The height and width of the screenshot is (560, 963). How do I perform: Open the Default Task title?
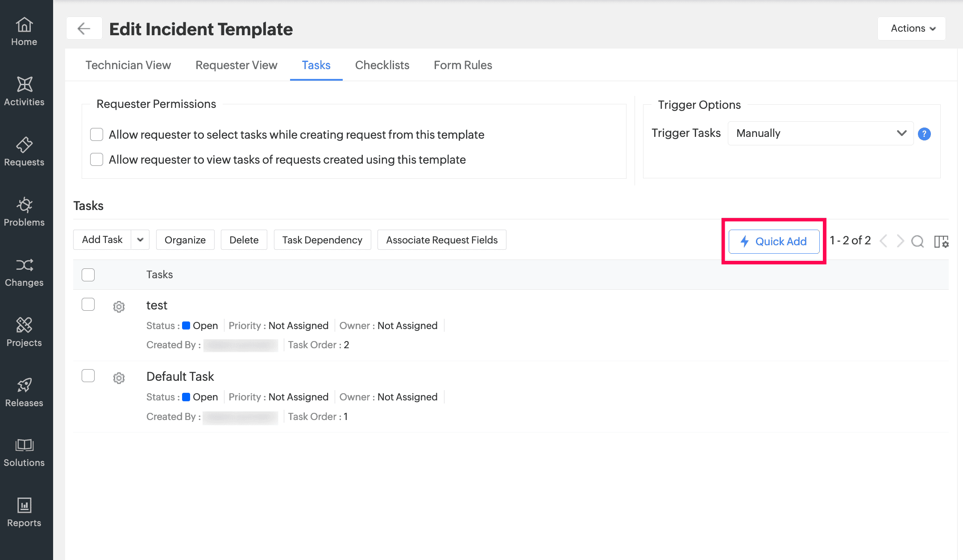pos(180,376)
